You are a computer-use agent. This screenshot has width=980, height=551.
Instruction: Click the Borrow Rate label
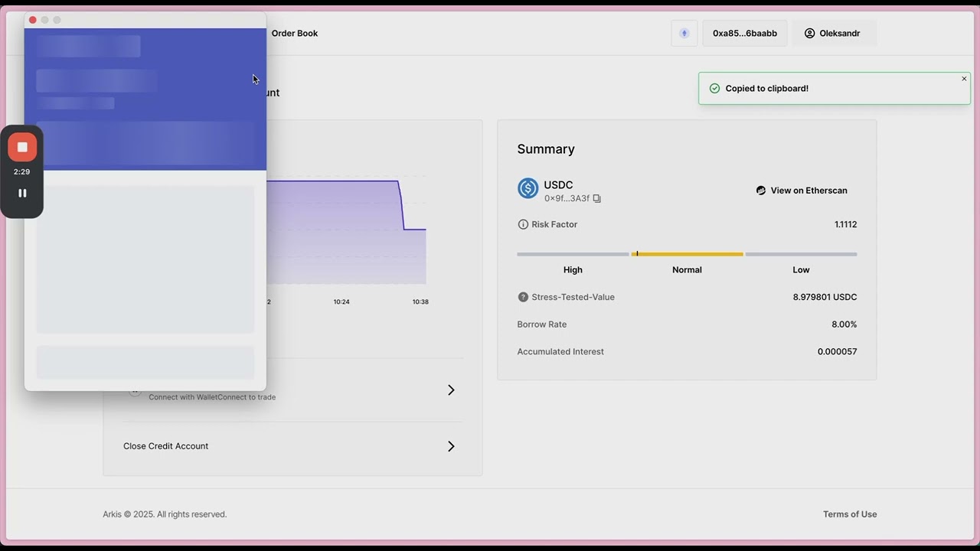[x=542, y=324]
